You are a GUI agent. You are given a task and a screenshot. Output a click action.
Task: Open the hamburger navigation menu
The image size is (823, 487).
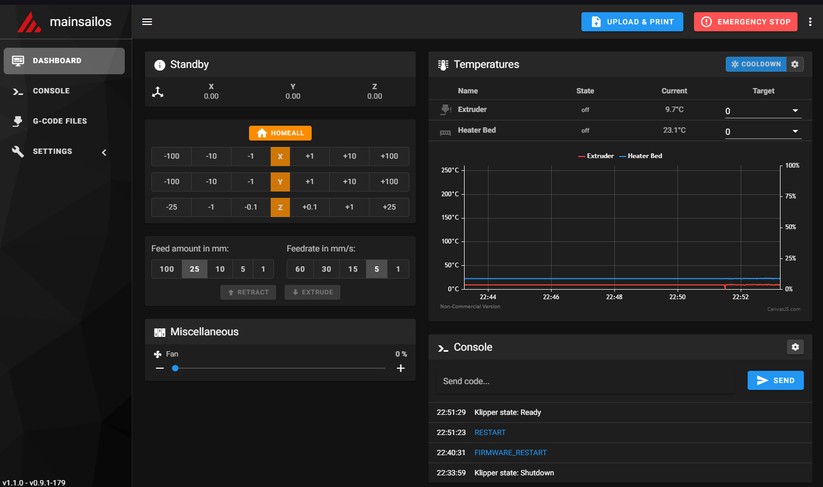pyautogui.click(x=147, y=21)
